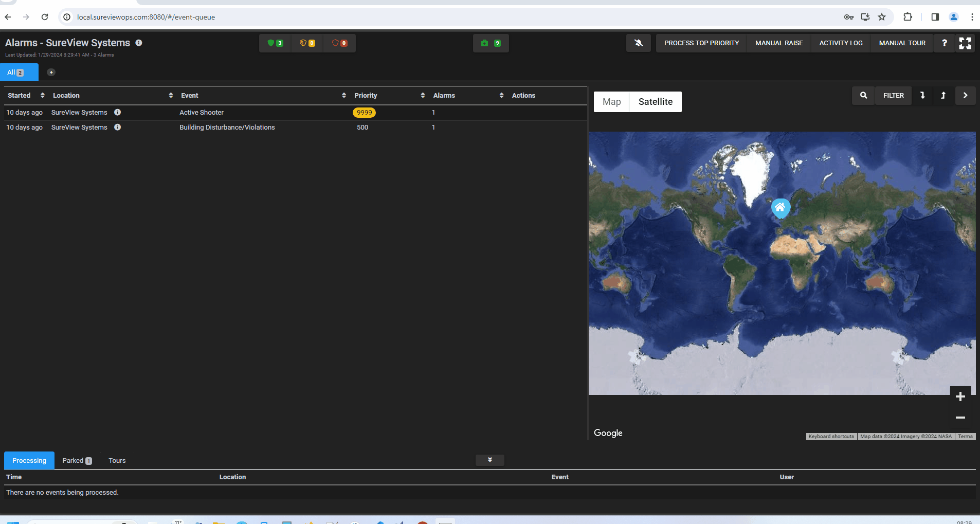Click the PROCESS TOP PRIORITY button
980x524 pixels.
(701, 43)
